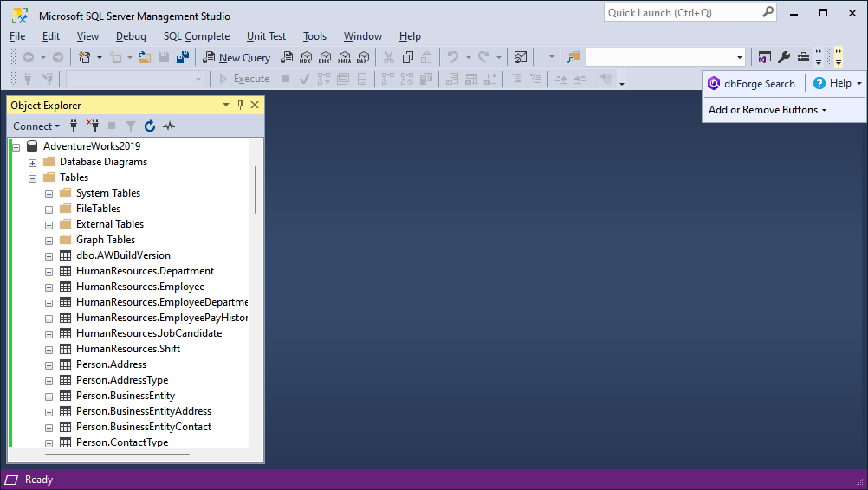This screenshot has width=868, height=490.
Task: Collapse the AdventureWorks2019 database node
Action: [16, 147]
